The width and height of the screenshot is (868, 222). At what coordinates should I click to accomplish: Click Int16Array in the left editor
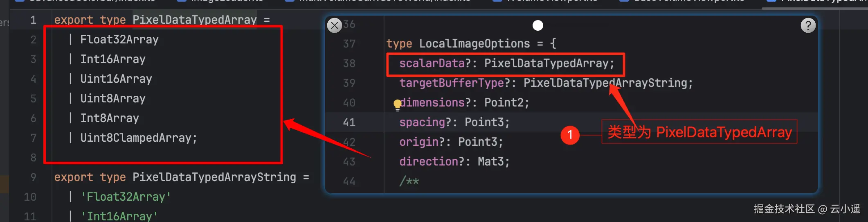coord(113,59)
